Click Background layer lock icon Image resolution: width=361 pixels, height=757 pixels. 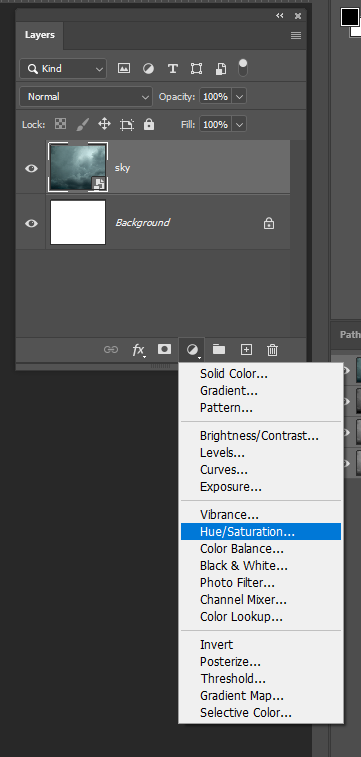(x=269, y=223)
